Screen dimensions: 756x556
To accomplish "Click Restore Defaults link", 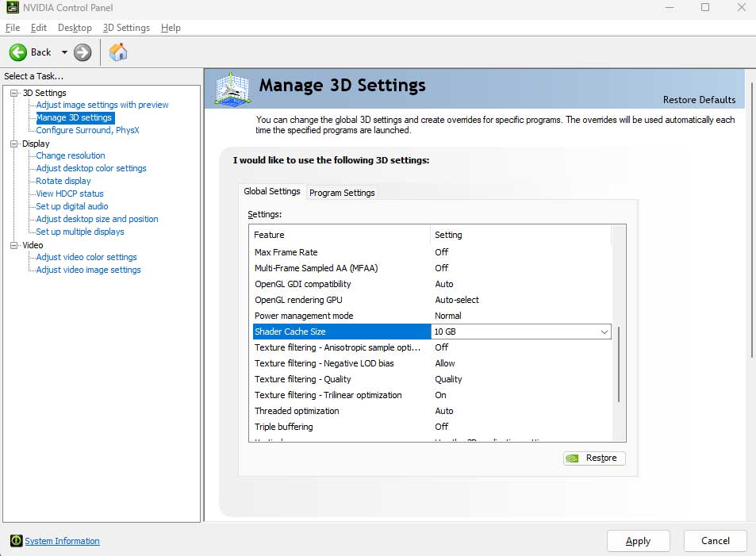I will coord(699,100).
